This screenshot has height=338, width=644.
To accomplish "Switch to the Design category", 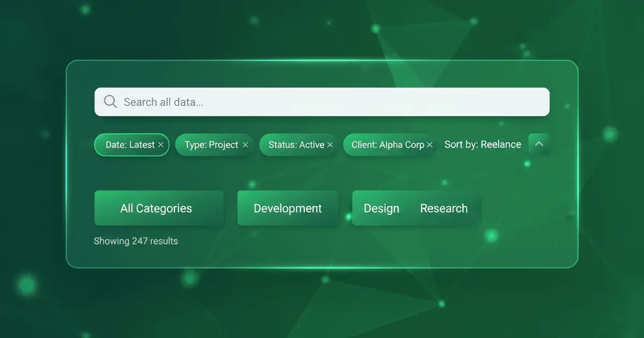I will tap(382, 208).
